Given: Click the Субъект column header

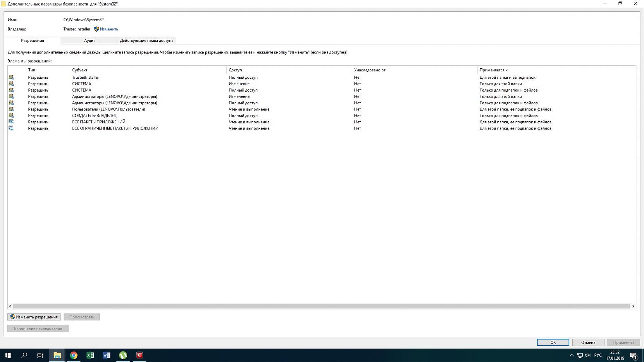Looking at the screenshot, I should 80,70.
